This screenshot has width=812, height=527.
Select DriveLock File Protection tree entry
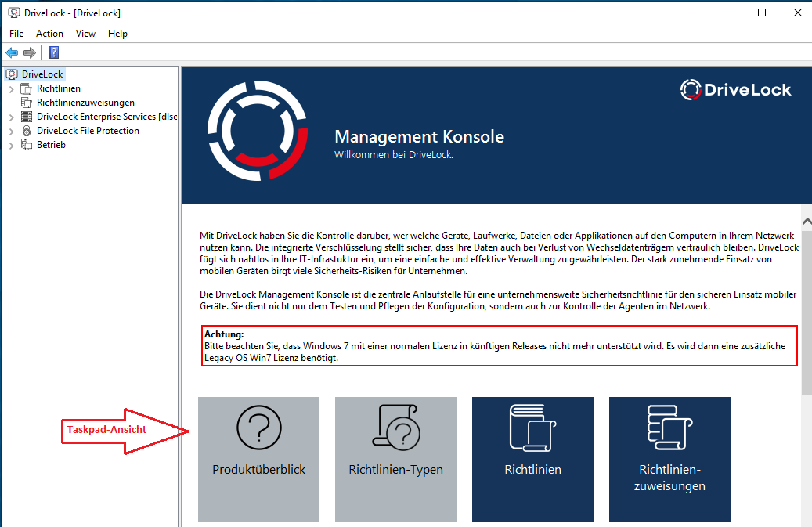click(88, 131)
